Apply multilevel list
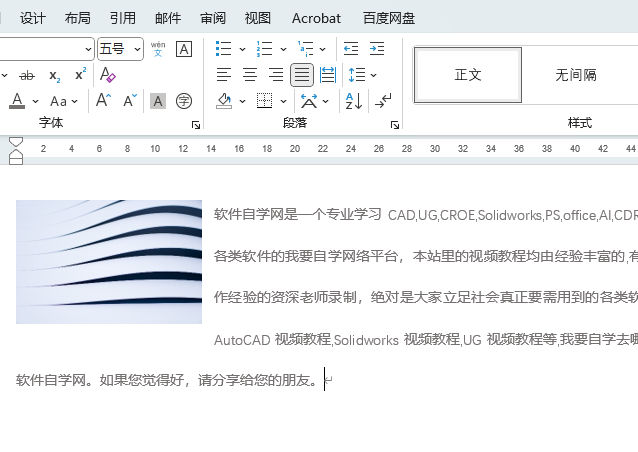This screenshot has height=452, width=638. (x=305, y=49)
